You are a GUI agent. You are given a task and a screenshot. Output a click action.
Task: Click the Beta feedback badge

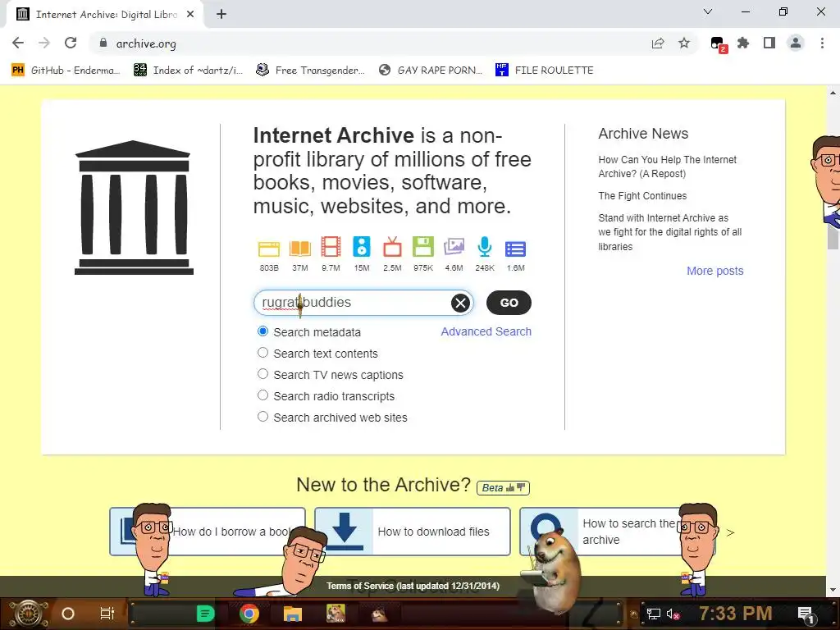(x=503, y=487)
